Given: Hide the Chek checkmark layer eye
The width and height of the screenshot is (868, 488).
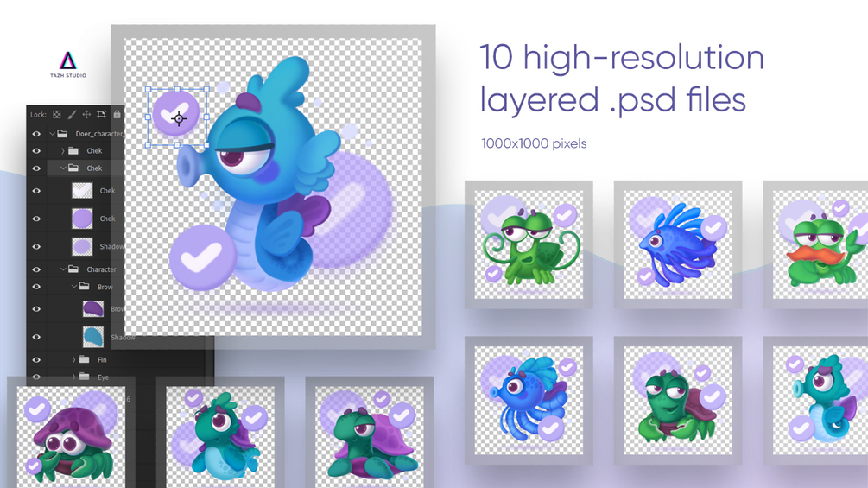Looking at the screenshot, I should tap(36, 191).
